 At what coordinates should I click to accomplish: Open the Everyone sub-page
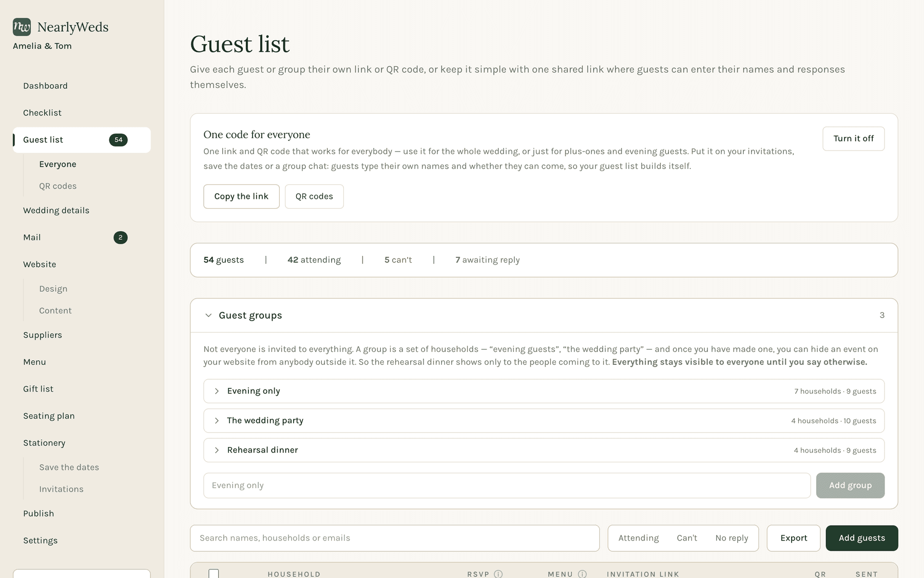pos(57,164)
